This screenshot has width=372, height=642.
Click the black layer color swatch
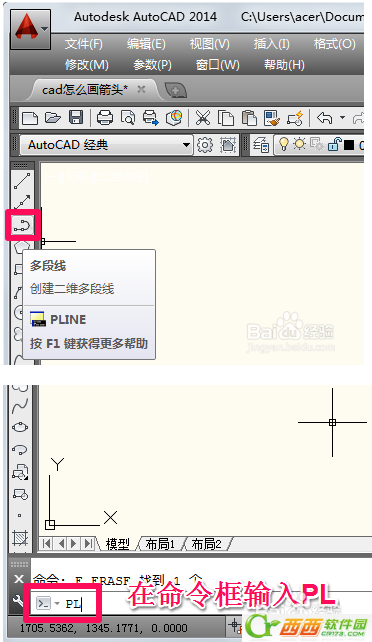point(349,145)
